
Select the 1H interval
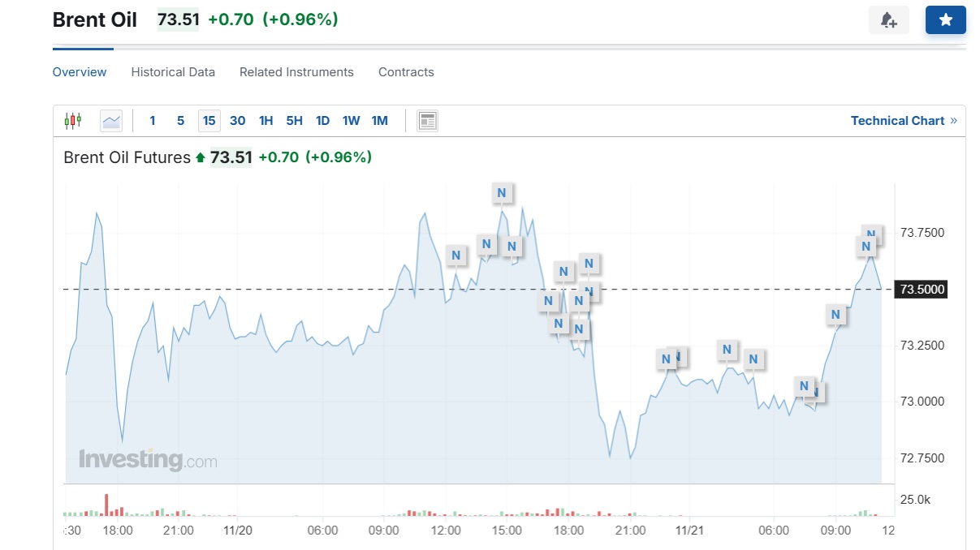[x=266, y=121]
